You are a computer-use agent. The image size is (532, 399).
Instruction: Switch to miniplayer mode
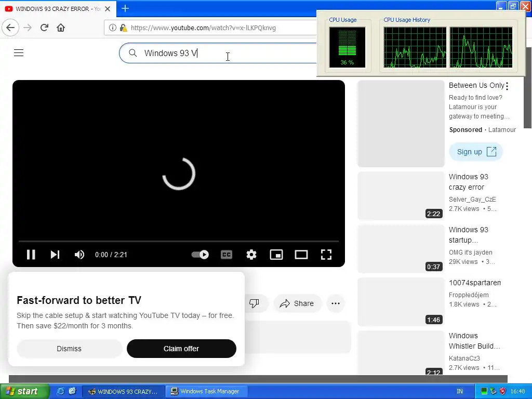[276, 255]
